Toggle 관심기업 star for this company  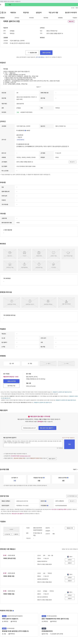click(7, 534)
